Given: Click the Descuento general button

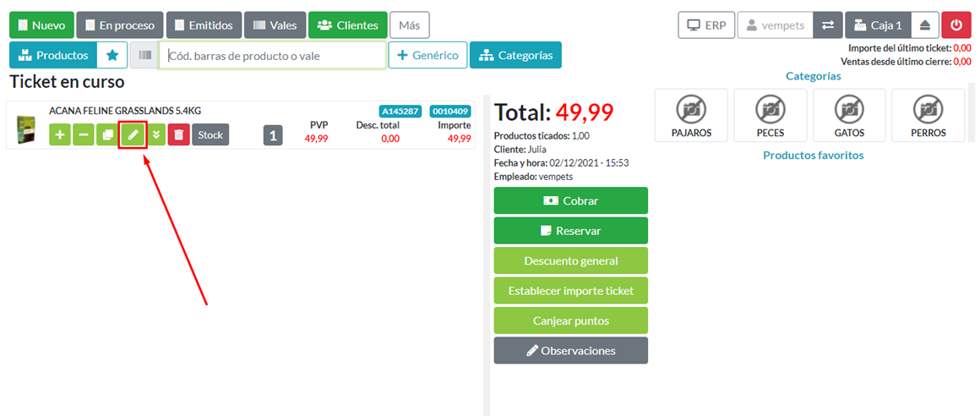Looking at the screenshot, I should 570,260.
